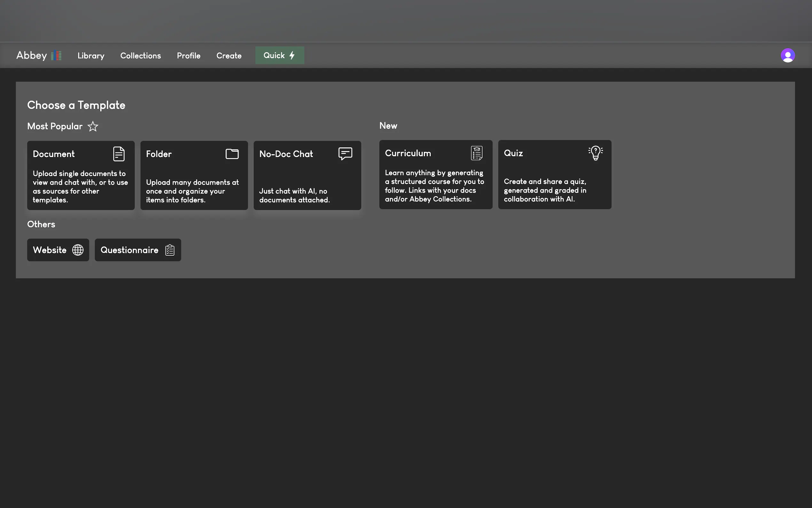Click the Folder template folder icon
This screenshot has width=812, height=508.
tap(232, 154)
